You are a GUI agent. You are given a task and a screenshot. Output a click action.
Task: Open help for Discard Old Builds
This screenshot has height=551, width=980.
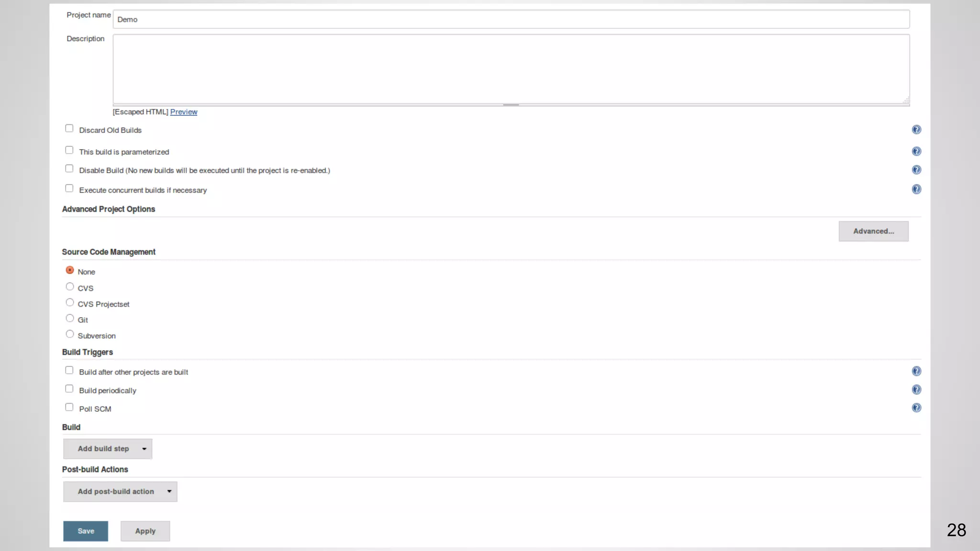916,130
